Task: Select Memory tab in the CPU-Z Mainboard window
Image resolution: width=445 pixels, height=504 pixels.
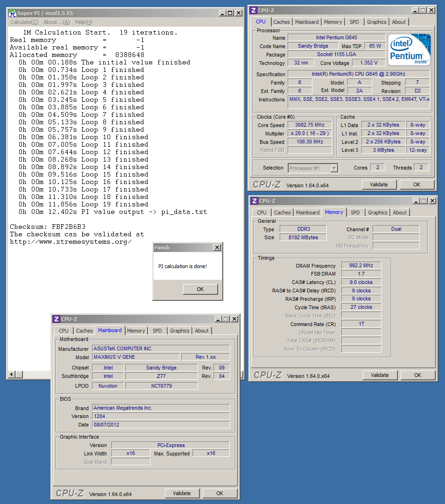Action: pos(136,331)
